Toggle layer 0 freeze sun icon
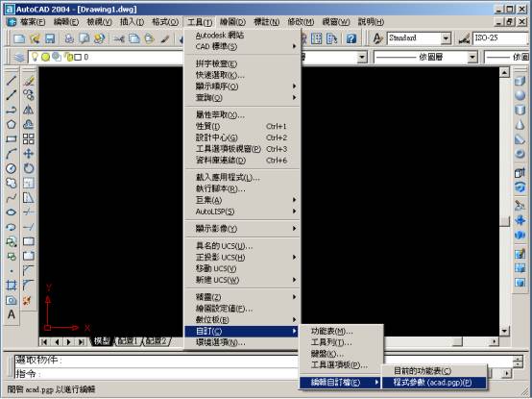The height and width of the screenshot is (399, 532). pos(45,57)
